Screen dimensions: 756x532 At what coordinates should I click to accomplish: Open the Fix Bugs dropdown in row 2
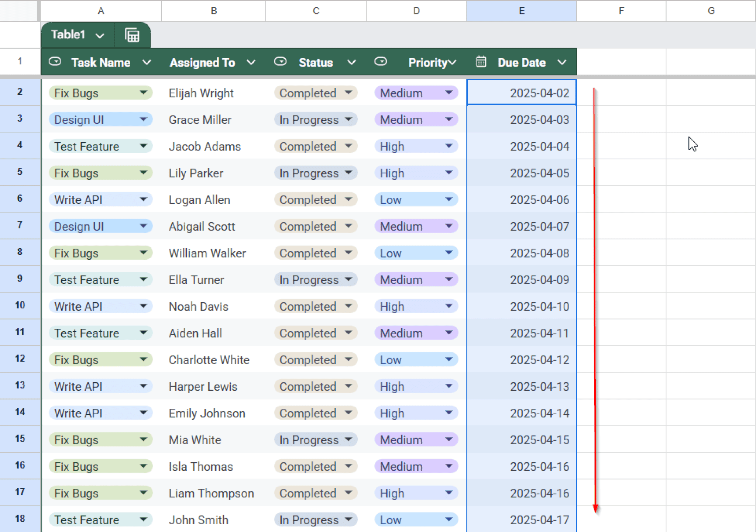click(144, 93)
